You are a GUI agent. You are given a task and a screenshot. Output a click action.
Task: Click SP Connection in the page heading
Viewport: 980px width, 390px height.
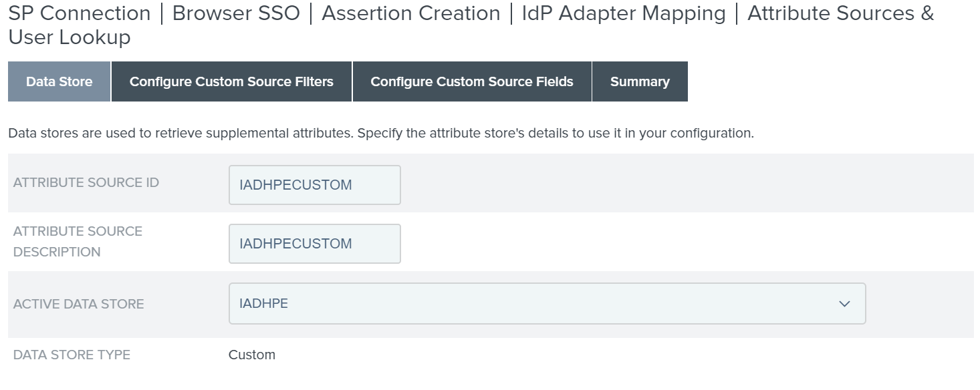click(x=80, y=13)
